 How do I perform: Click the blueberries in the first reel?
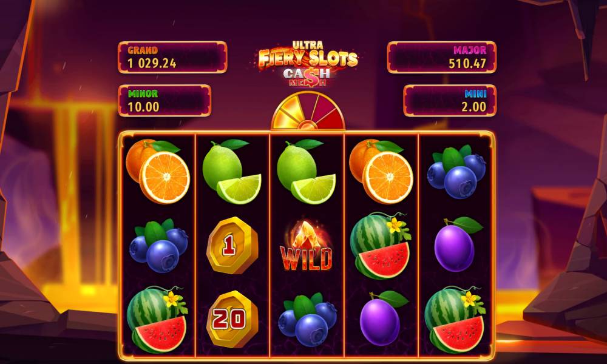point(158,246)
